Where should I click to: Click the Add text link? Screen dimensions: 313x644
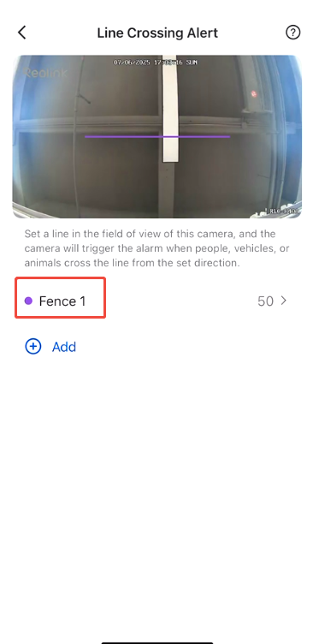[64, 347]
